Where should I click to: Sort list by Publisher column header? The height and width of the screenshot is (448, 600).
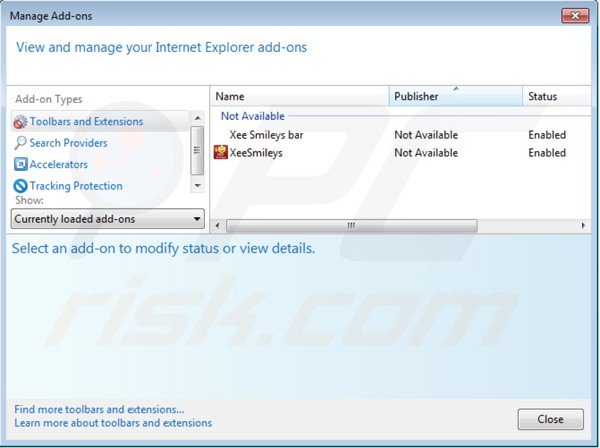click(x=456, y=96)
